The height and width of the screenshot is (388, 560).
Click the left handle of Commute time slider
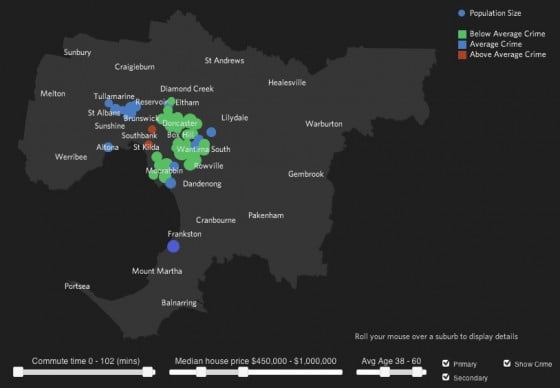point(18,372)
